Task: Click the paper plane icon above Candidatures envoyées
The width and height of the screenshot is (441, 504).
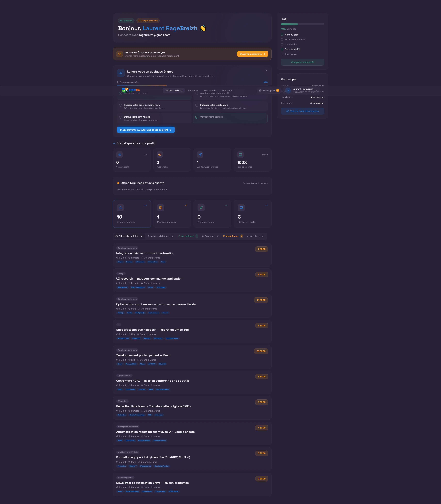Action: [200, 155]
